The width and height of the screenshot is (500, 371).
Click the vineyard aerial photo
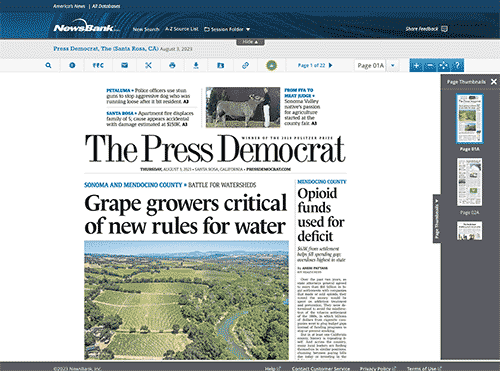pos(186,300)
